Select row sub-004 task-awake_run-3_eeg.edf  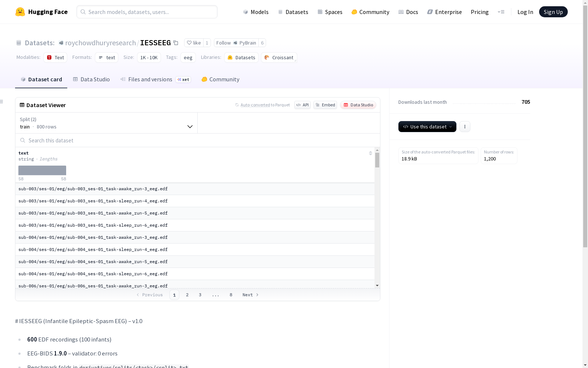[195, 237]
